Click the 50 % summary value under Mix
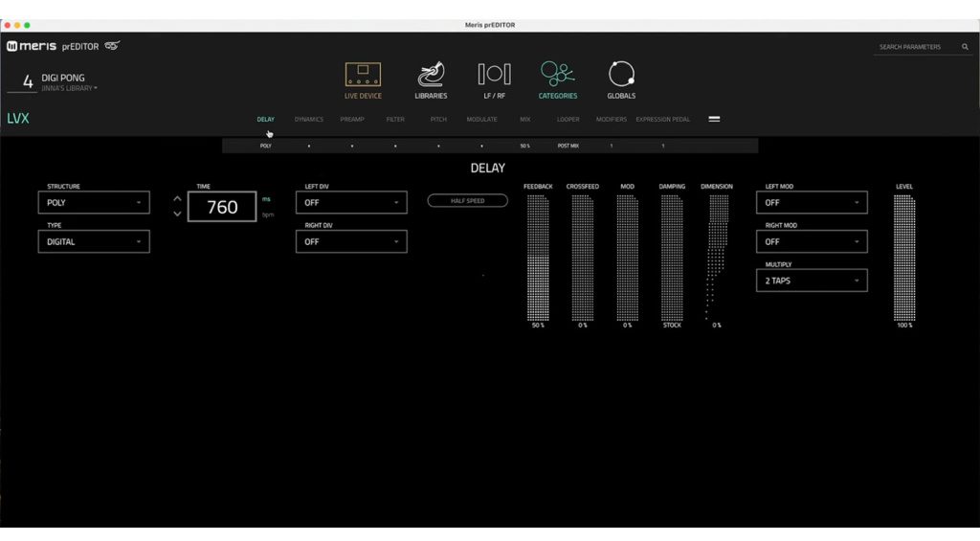 click(x=525, y=146)
